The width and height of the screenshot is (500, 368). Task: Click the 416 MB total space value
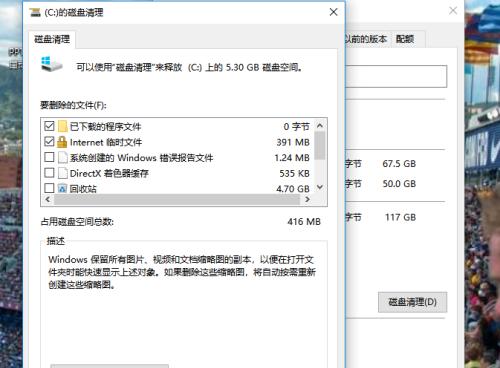(304, 222)
